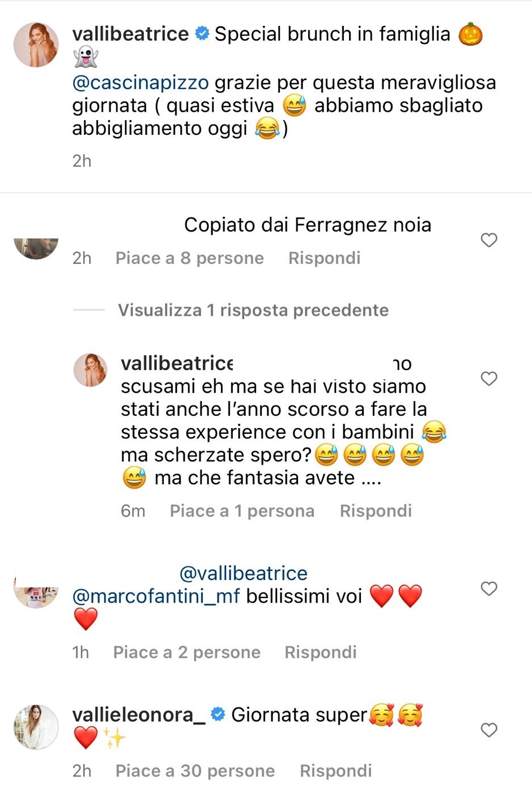532x789 pixels.
Task: Heart the 'Giornata super' comment by vallieleonora_
Action: pyautogui.click(x=488, y=730)
